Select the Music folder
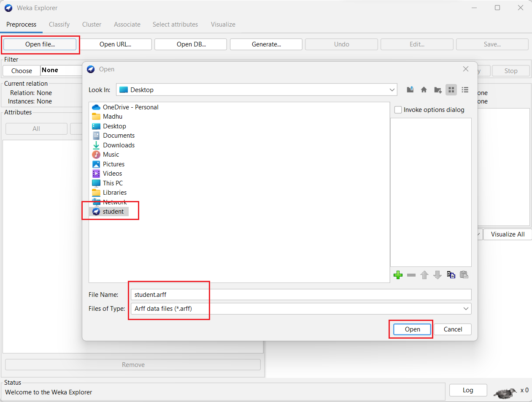This screenshot has width=532, height=402. (x=105, y=155)
